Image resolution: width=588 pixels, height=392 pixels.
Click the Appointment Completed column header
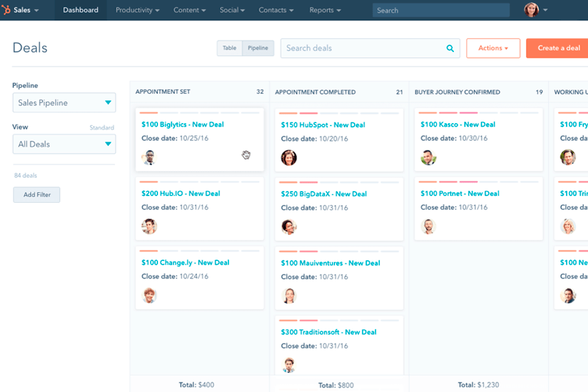[x=339, y=92]
